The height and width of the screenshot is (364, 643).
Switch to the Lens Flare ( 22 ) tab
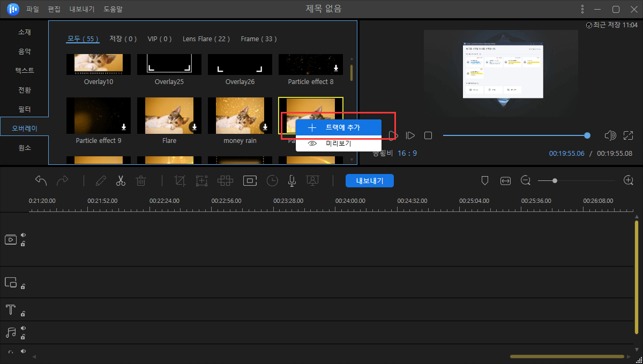click(x=206, y=39)
